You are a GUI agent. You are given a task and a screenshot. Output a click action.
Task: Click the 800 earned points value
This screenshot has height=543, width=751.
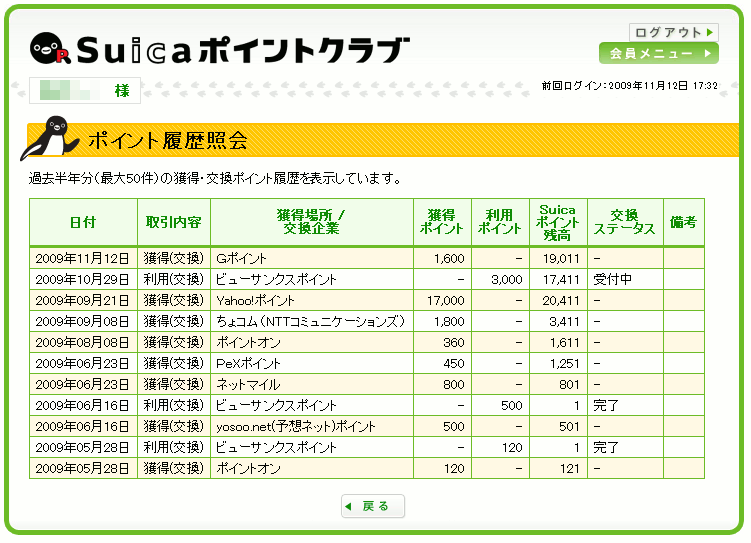coord(454,385)
